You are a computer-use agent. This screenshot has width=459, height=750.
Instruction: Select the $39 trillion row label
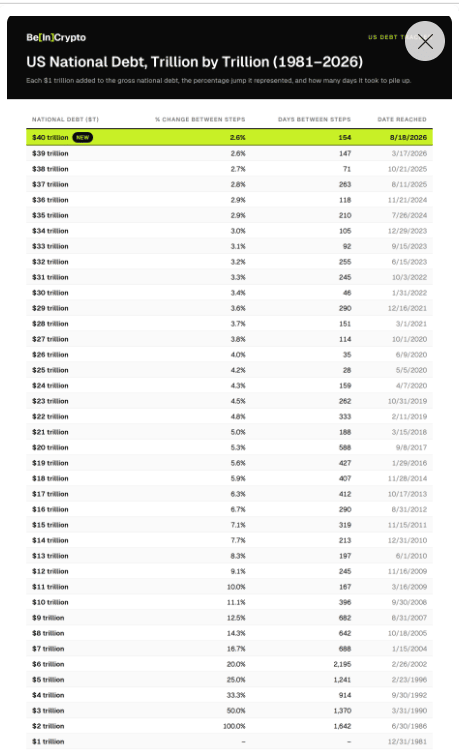[x=50, y=154]
